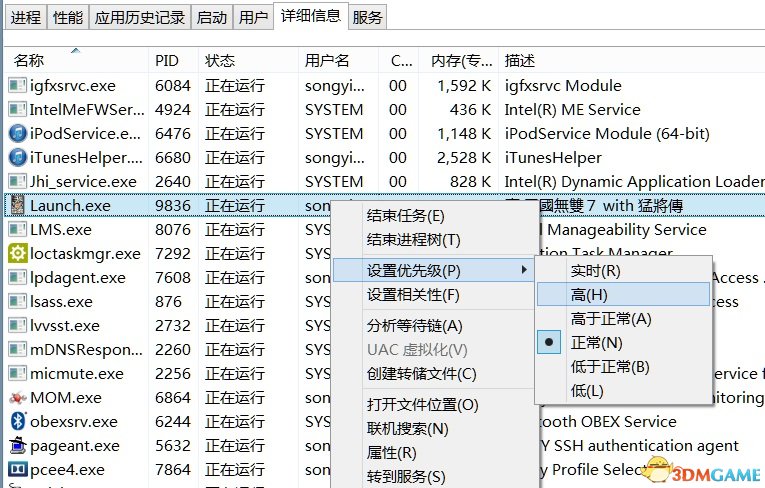The width and height of the screenshot is (765, 488).
Task: Choose 实时(R) realtime priority
Action: point(595,271)
